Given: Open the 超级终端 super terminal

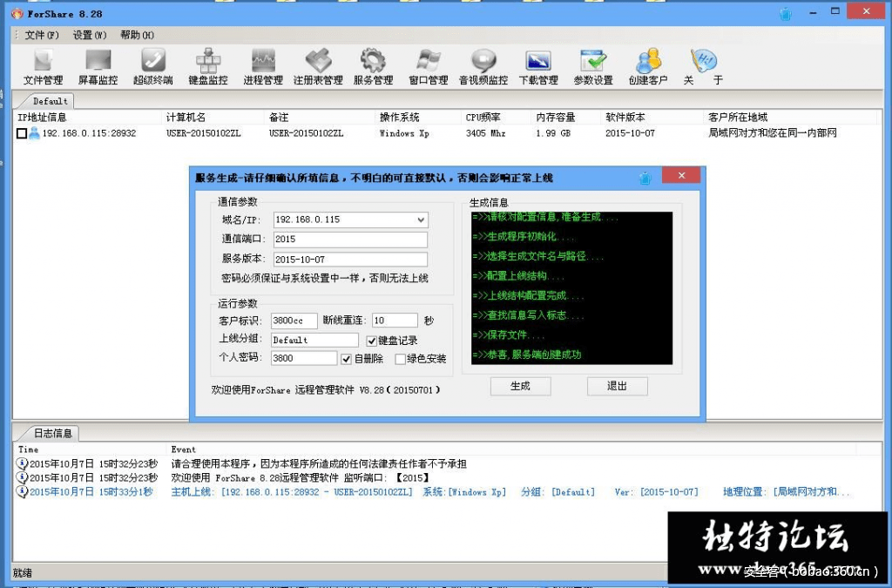Looking at the screenshot, I should [152, 65].
